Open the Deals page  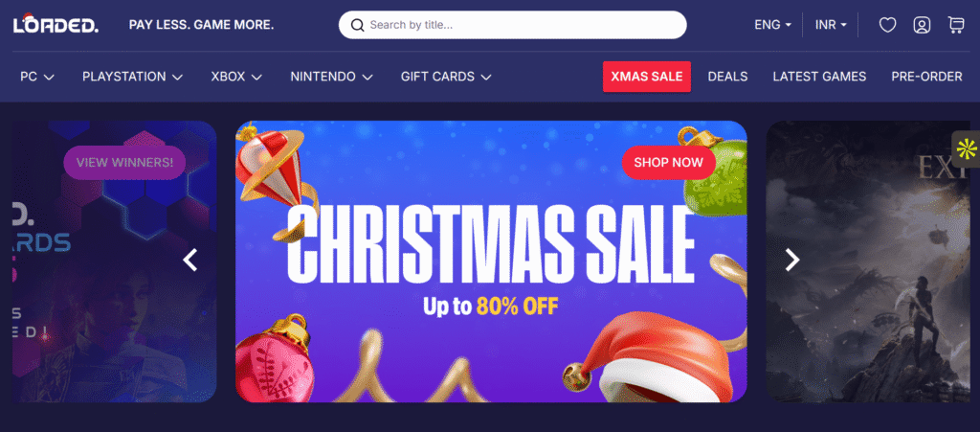pyautogui.click(x=727, y=77)
